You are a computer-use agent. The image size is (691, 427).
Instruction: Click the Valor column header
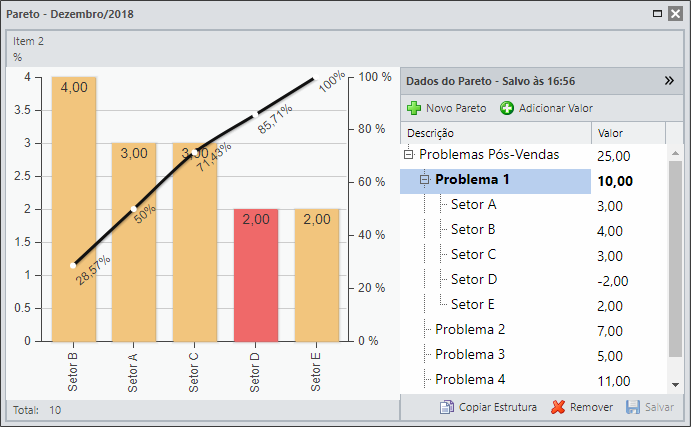pos(628,133)
